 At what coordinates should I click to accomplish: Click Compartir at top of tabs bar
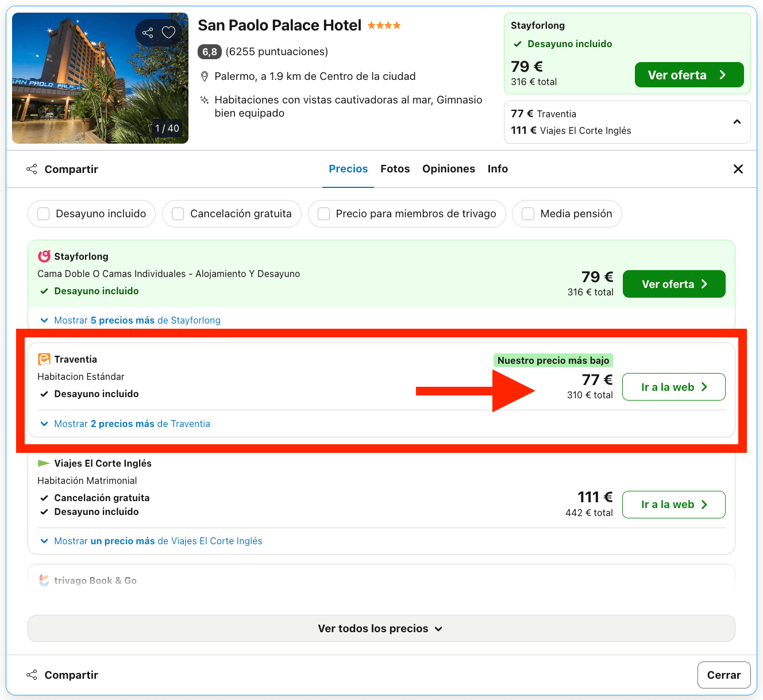pyautogui.click(x=63, y=169)
